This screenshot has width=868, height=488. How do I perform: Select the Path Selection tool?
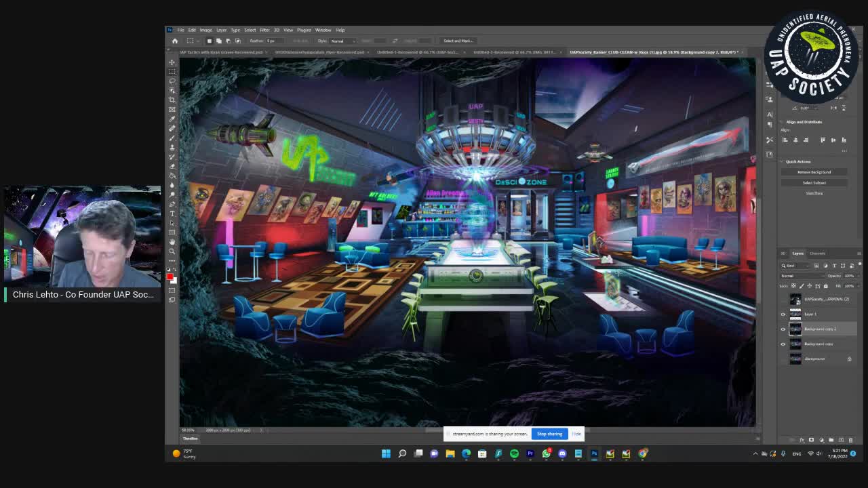(172, 223)
